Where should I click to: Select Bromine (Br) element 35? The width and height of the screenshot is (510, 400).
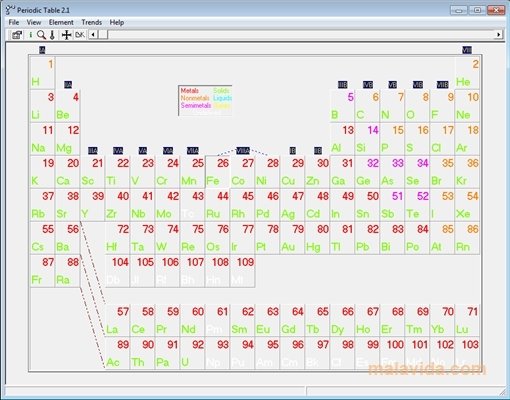(x=442, y=172)
